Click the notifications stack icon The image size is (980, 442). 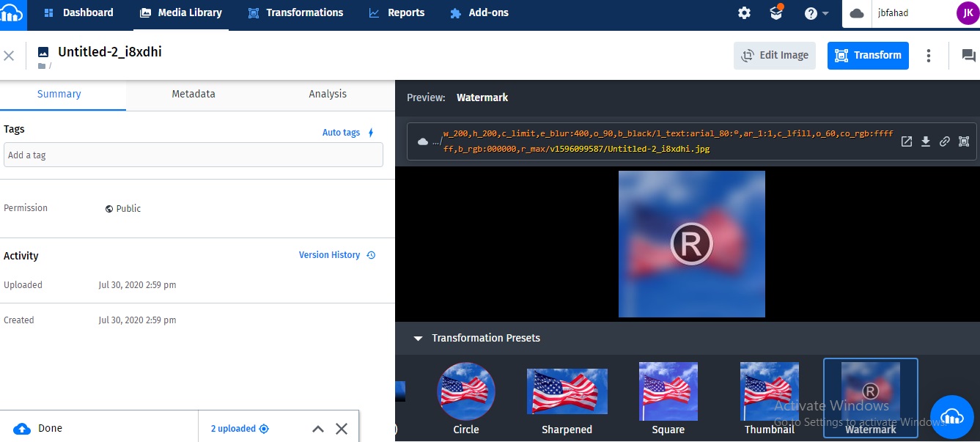776,13
